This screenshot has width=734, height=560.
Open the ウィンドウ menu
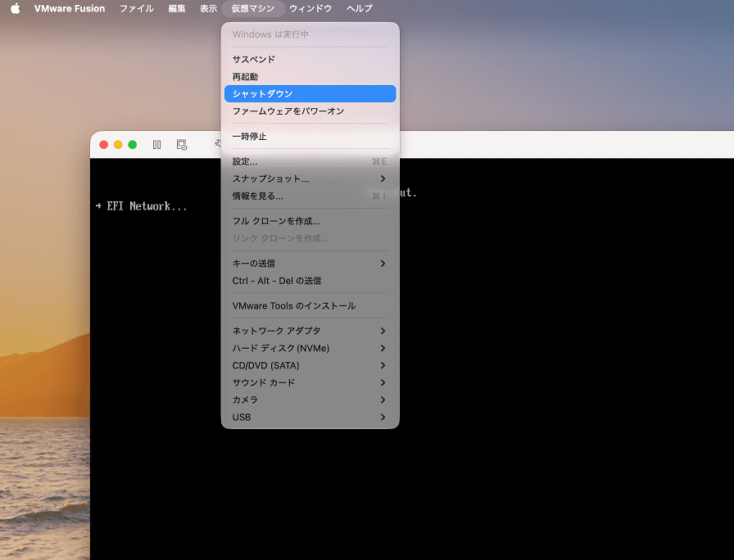[x=310, y=8]
